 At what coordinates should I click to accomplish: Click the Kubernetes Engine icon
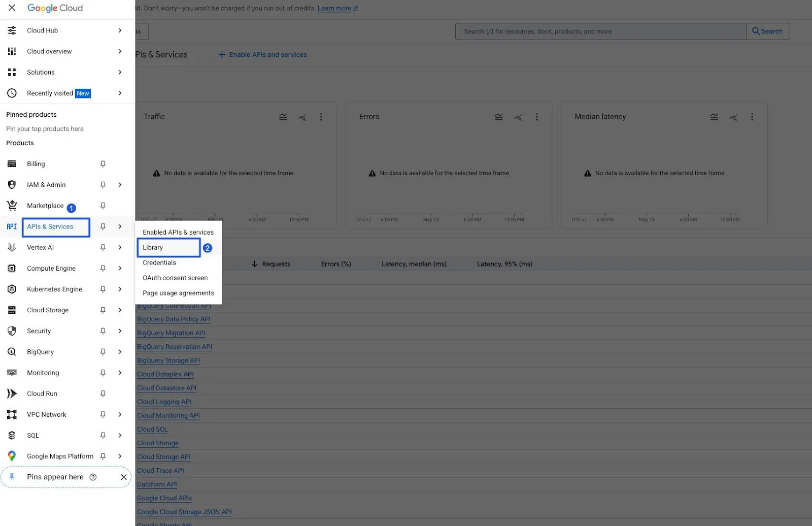12,289
